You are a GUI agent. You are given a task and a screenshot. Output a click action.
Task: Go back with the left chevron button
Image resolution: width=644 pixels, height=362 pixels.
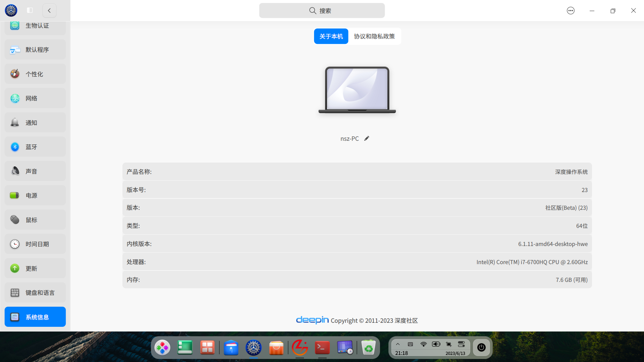49,10
